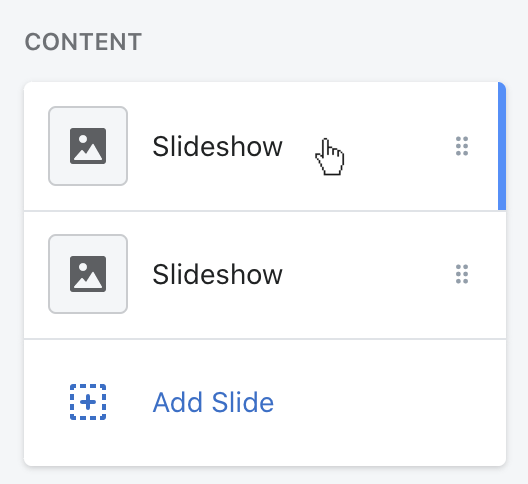Click the Add Slide link text
Screen dimensions: 528x484
[x=213, y=402]
